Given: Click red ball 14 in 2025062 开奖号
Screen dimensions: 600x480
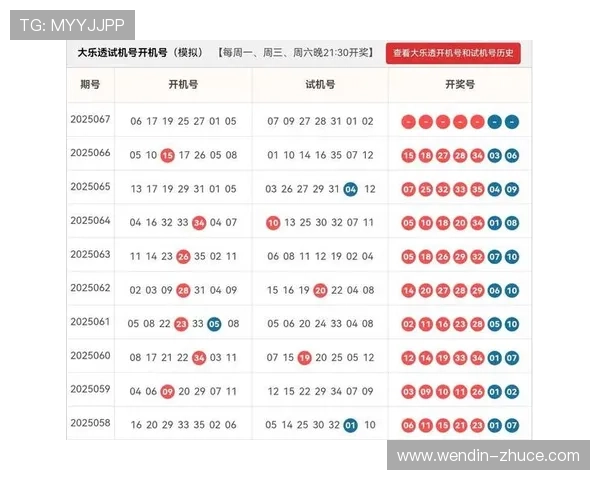Looking at the screenshot, I should (408, 291).
